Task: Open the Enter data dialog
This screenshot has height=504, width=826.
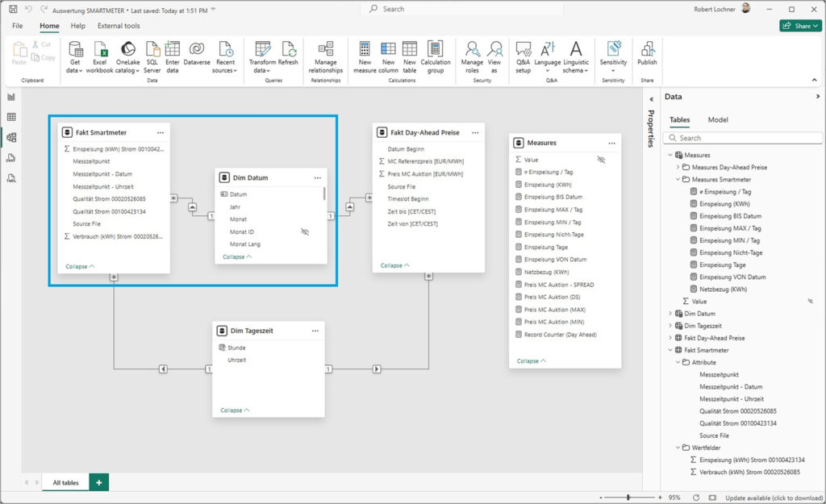Action: click(x=173, y=57)
